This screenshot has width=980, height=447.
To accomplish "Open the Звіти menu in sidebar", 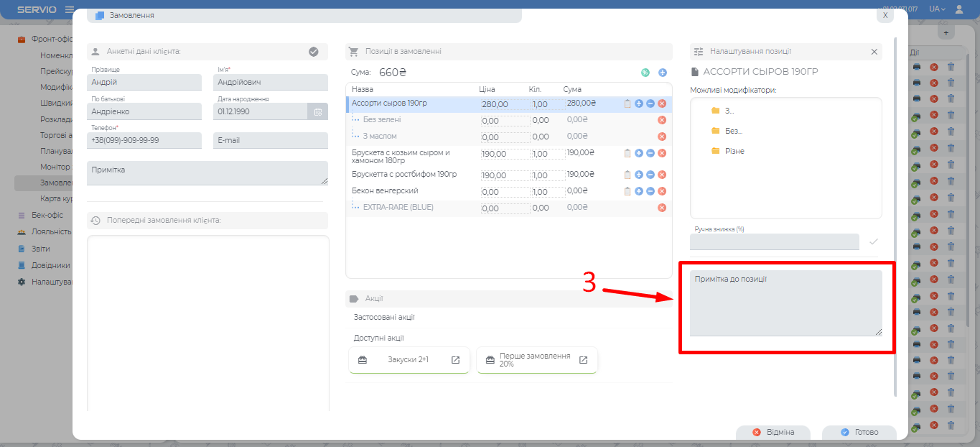I will pos(40,249).
